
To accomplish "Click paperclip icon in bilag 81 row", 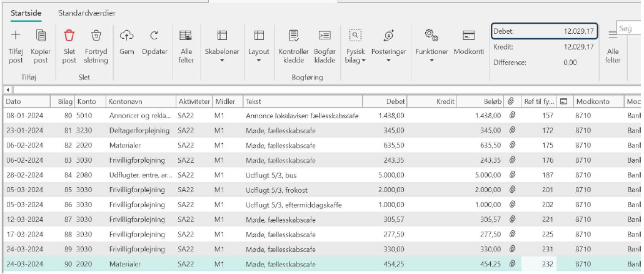I will pos(512,131).
